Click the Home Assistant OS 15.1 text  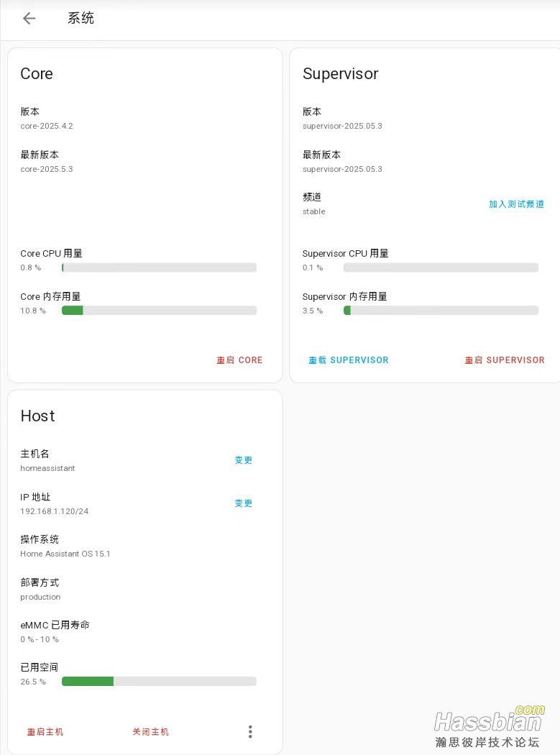coord(65,554)
